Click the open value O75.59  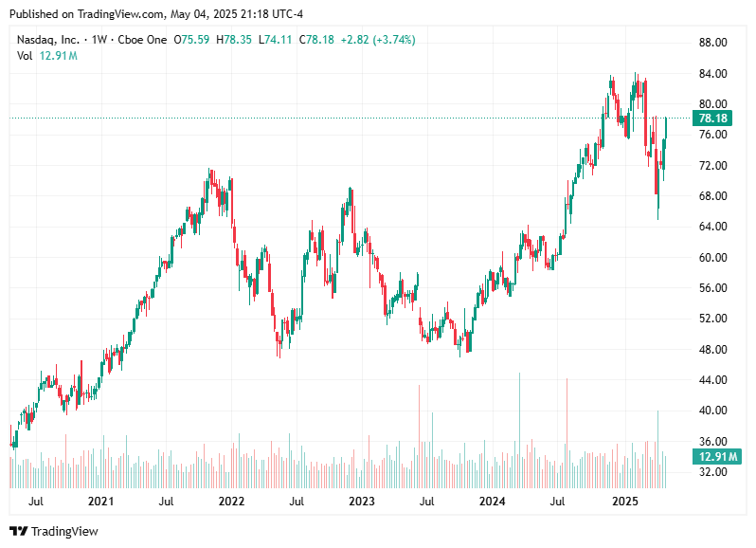coord(191,40)
